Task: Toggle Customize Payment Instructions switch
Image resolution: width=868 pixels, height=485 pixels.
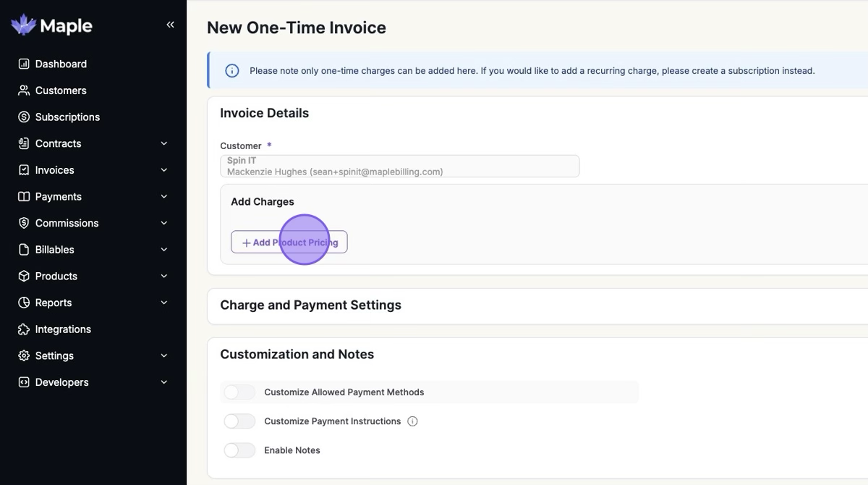Action: click(x=239, y=421)
